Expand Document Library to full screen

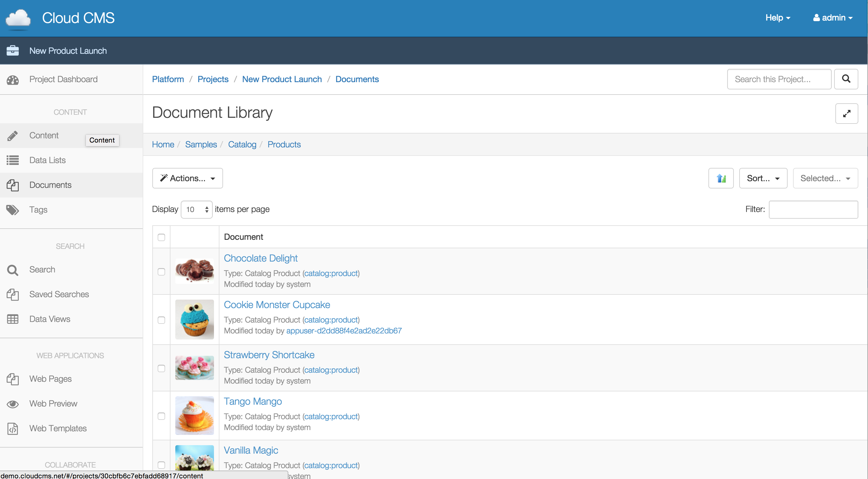847,114
